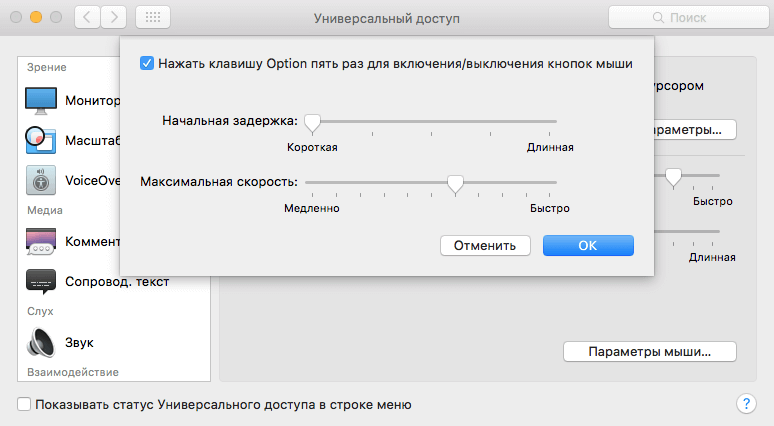Open the Звук speaker icon

click(41, 342)
